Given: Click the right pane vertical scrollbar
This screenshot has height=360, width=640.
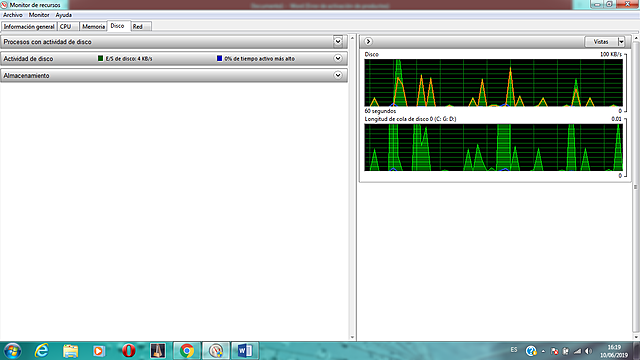Looking at the screenshot, I should (636, 188).
